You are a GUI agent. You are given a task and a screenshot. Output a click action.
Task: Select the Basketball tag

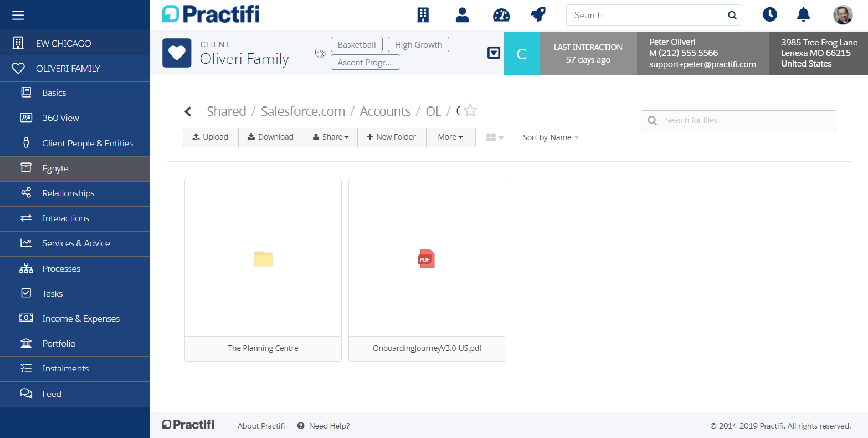(x=357, y=45)
